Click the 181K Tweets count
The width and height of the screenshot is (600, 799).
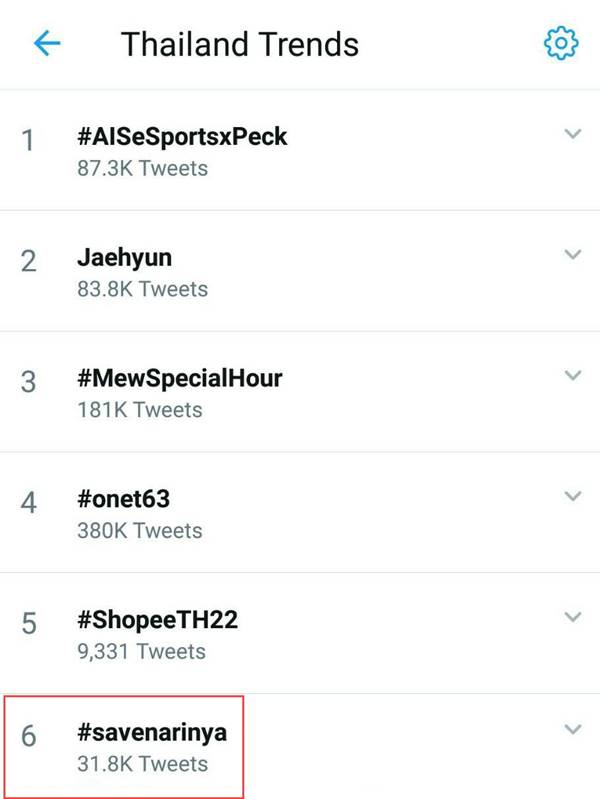pyautogui.click(x=140, y=410)
